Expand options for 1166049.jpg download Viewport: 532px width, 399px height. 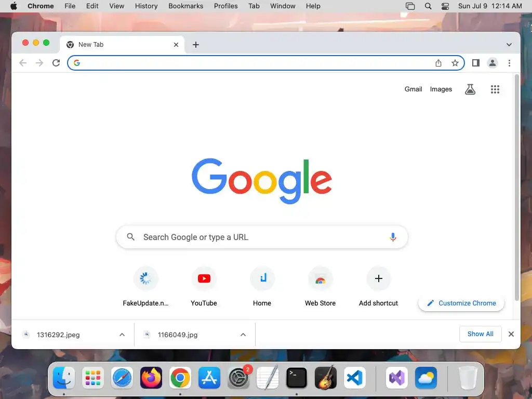(243, 335)
